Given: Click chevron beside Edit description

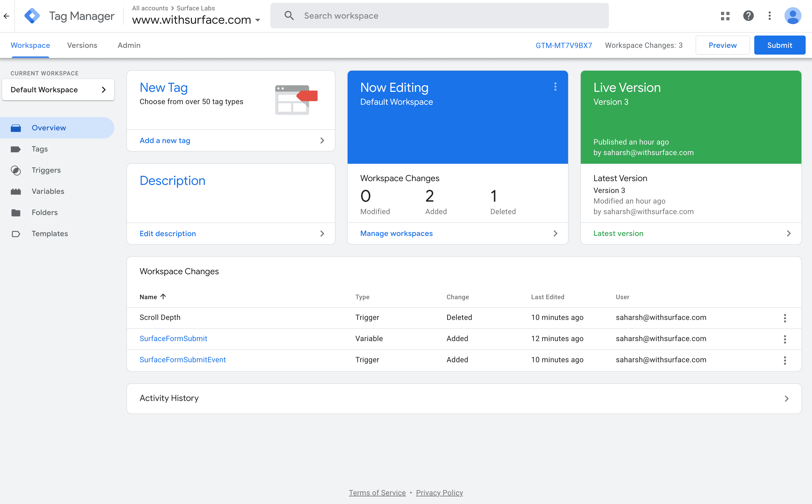Looking at the screenshot, I should pos(322,234).
